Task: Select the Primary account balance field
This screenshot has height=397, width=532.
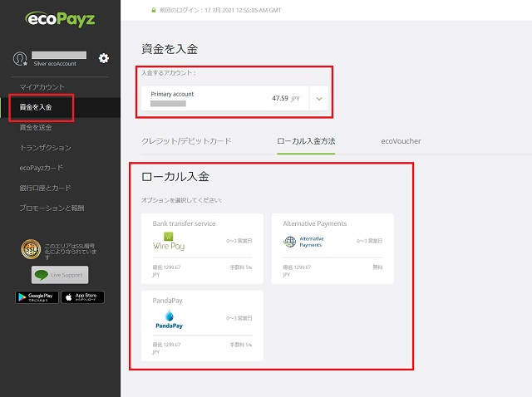Action: point(224,98)
